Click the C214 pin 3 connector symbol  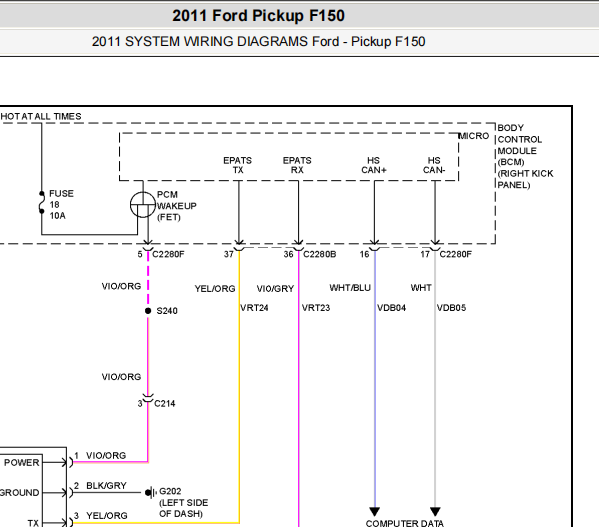[147, 398]
